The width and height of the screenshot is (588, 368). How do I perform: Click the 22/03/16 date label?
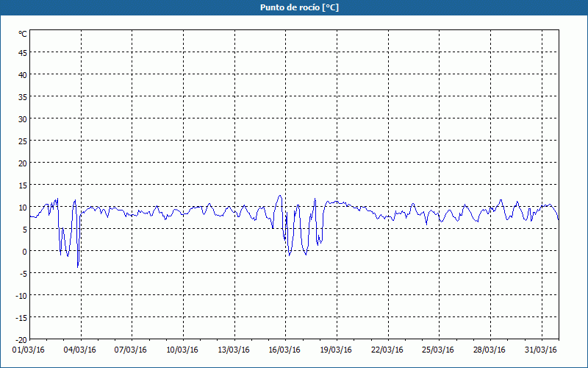(x=387, y=350)
